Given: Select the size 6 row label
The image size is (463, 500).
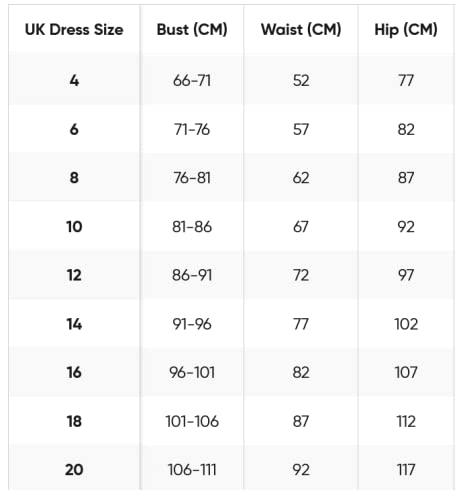Looking at the screenshot, I should coord(74,129).
